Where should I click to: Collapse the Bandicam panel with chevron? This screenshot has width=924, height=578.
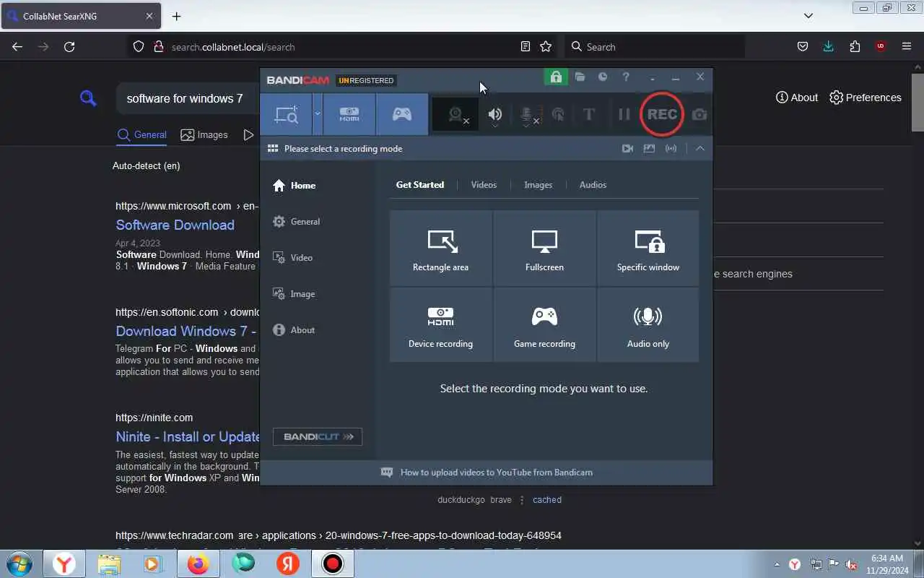[699, 148]
